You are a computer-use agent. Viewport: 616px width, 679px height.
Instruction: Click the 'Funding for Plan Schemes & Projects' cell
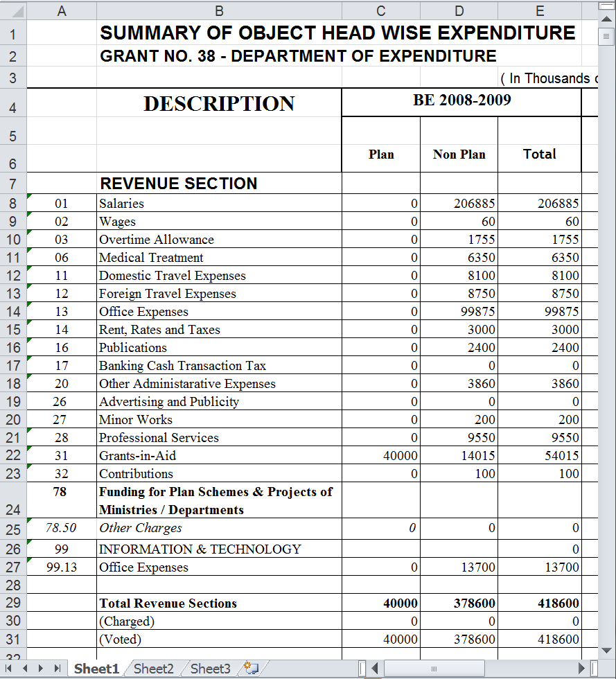(x=219, y=500)
